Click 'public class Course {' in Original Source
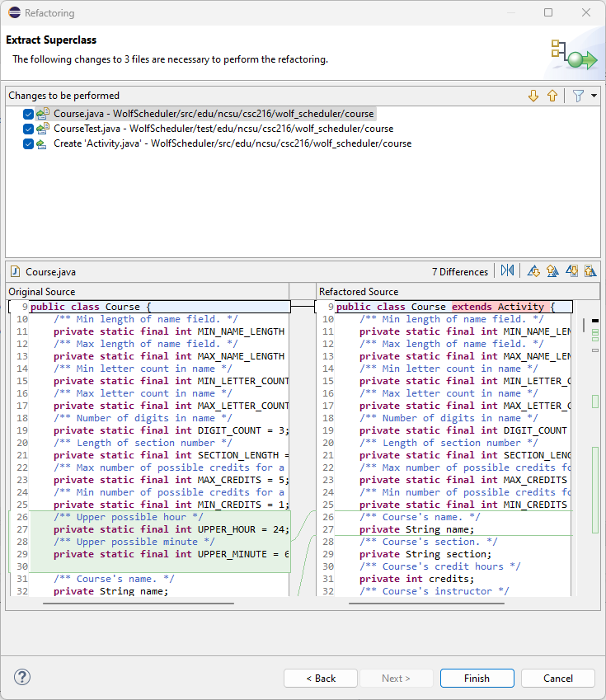Screen dimensions: 606x700 (x=91, y=307)
